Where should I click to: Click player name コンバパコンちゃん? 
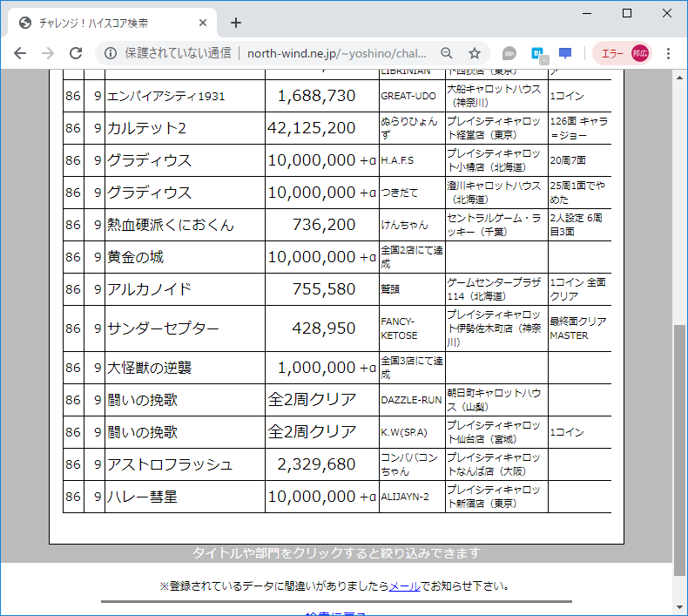(409, 464)
